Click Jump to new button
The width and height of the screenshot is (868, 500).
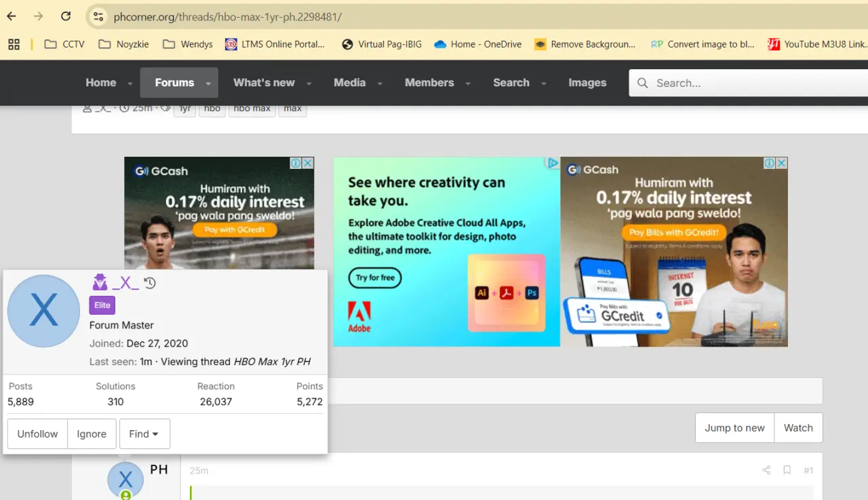(734, 428)
